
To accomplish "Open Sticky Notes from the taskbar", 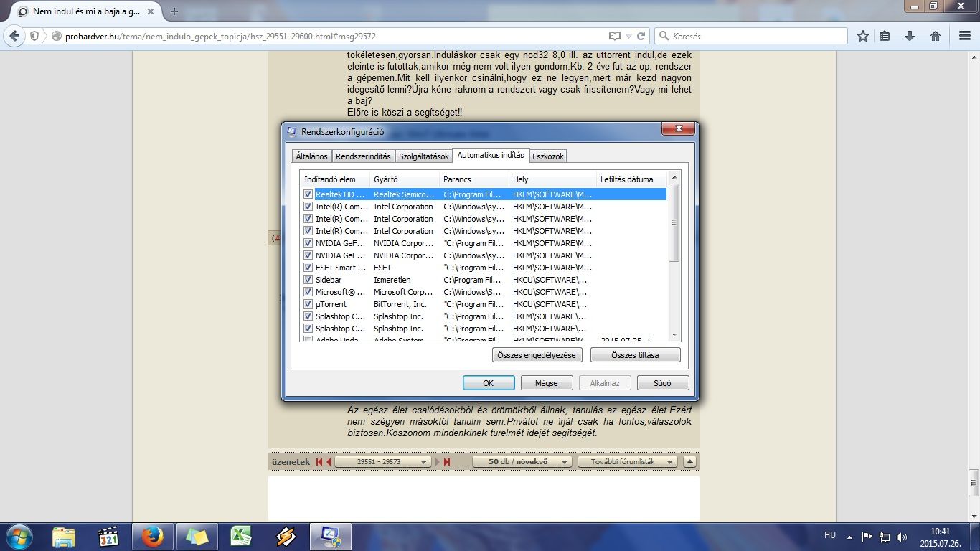I will [x=197, y=537].
